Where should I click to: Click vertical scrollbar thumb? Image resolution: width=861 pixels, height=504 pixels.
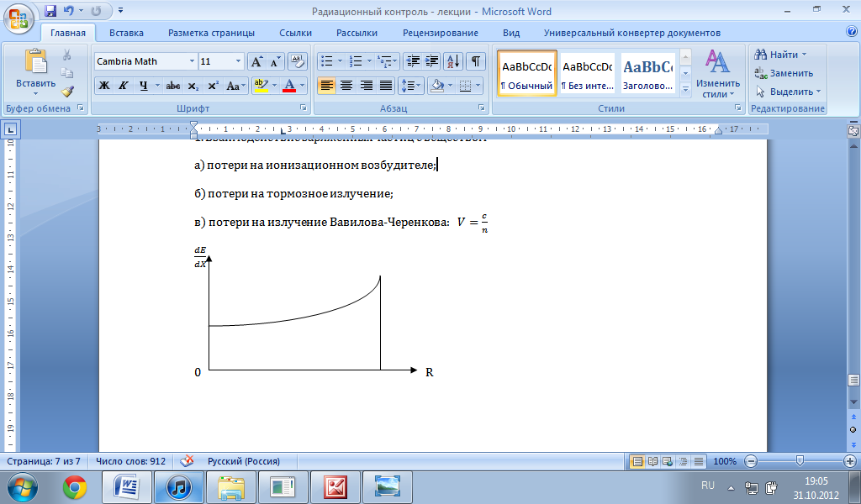(853, 380)
